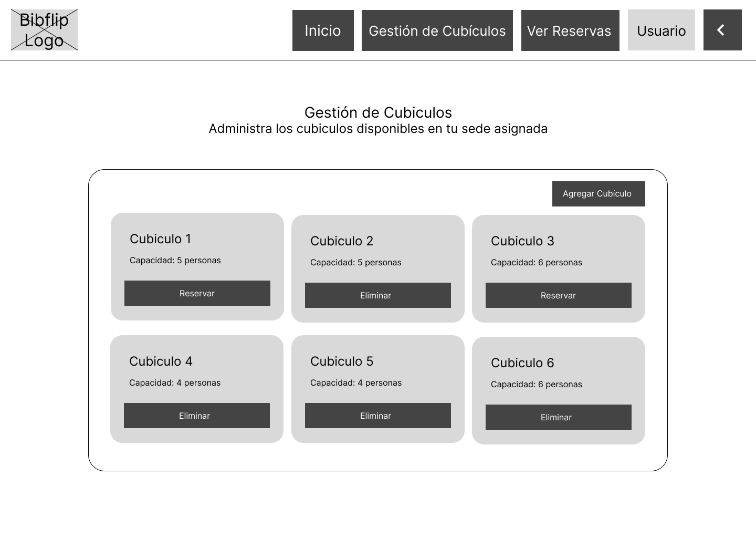Click the Bibflip Logo placeholder

(x=44, y=30)
